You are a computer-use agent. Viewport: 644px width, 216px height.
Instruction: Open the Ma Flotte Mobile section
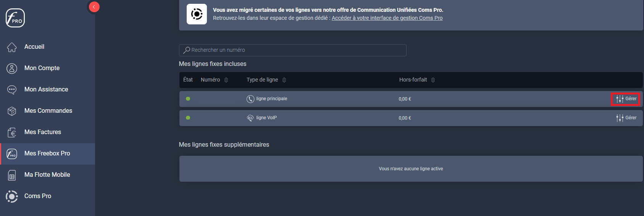click(48, 174)
